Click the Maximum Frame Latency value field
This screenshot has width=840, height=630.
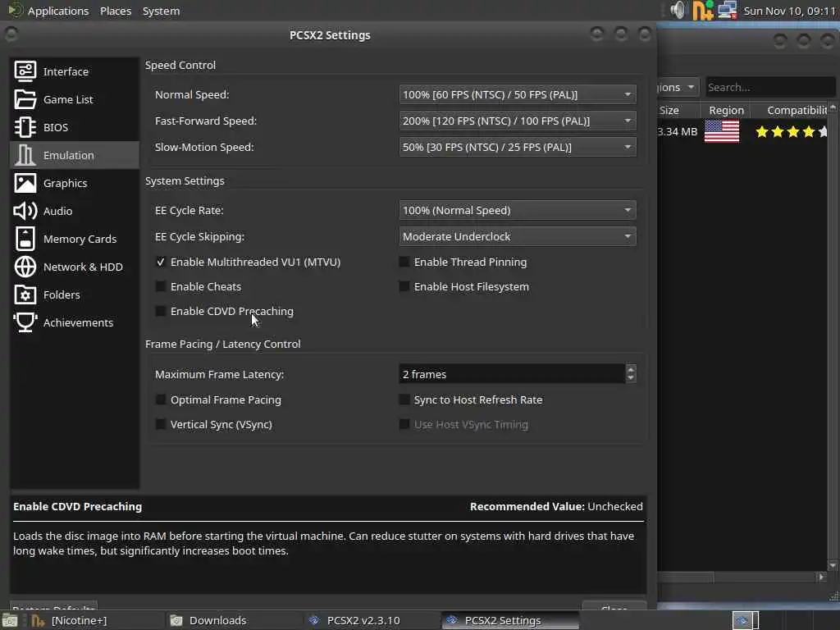512,374
